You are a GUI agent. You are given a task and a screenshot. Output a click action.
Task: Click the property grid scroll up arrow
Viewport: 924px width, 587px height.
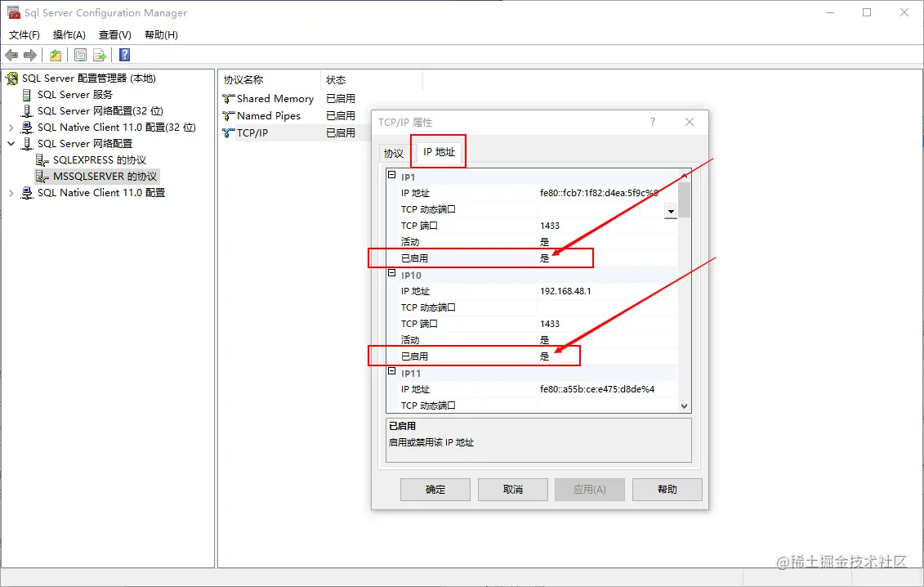point(684,176)
